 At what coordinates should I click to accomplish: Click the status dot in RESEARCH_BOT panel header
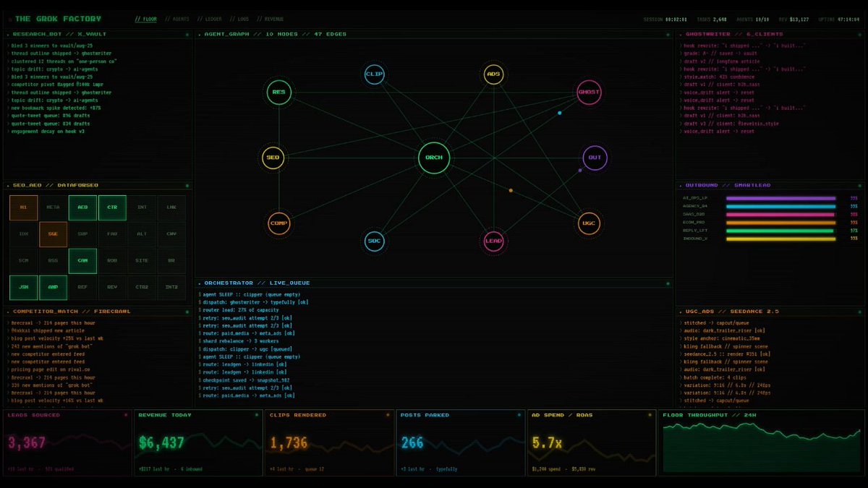[186, 34]
